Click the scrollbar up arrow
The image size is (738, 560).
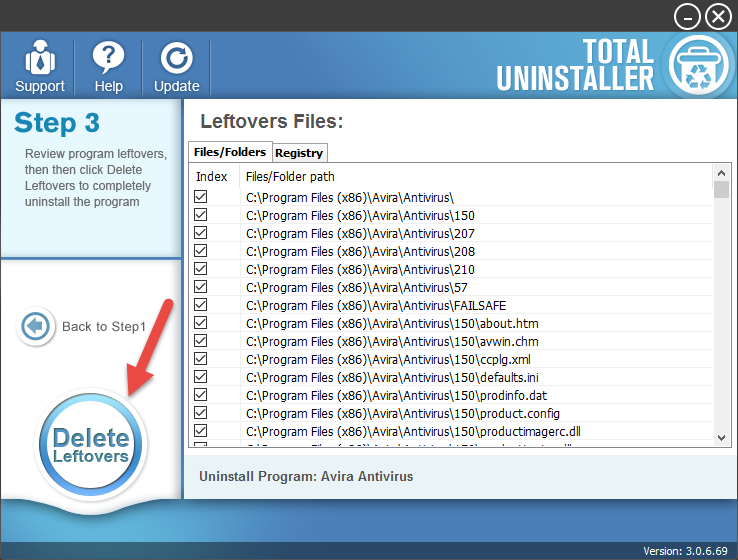click(721, 173)
